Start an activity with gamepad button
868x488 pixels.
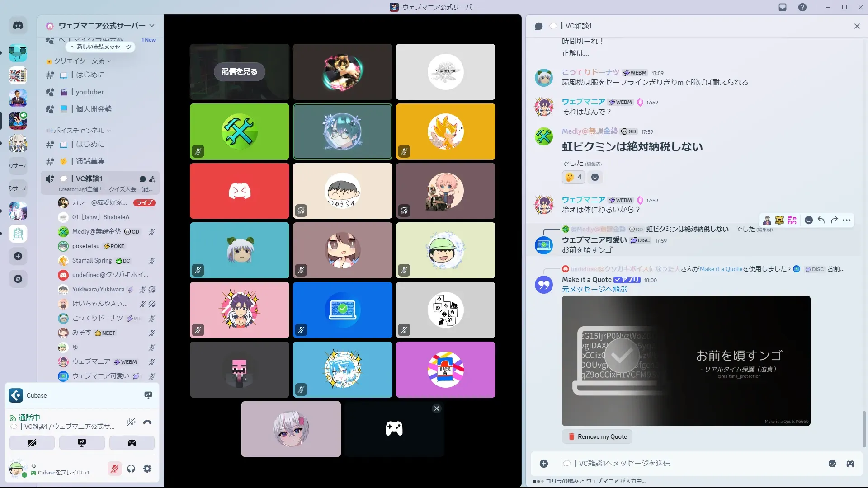132,443
